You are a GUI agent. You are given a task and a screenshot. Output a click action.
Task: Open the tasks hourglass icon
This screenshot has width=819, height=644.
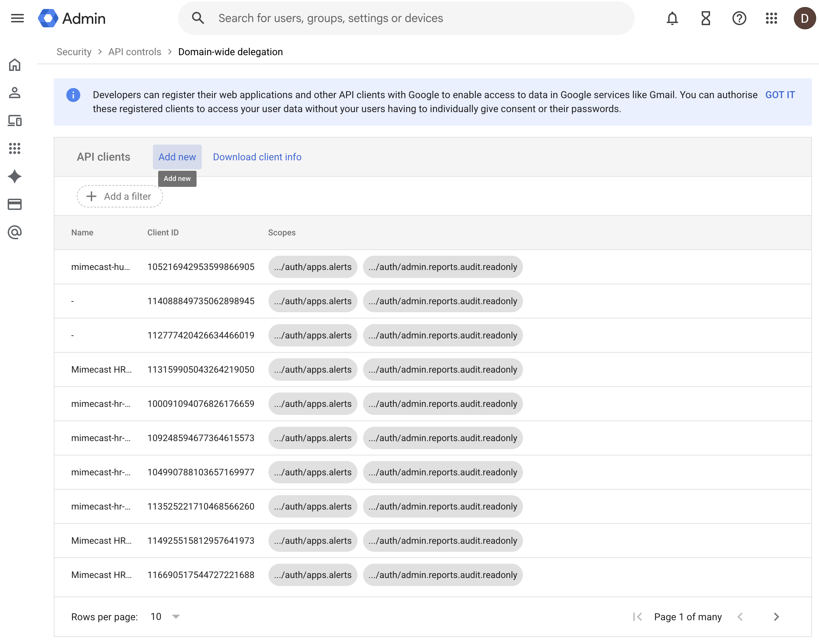coord(706,18)
